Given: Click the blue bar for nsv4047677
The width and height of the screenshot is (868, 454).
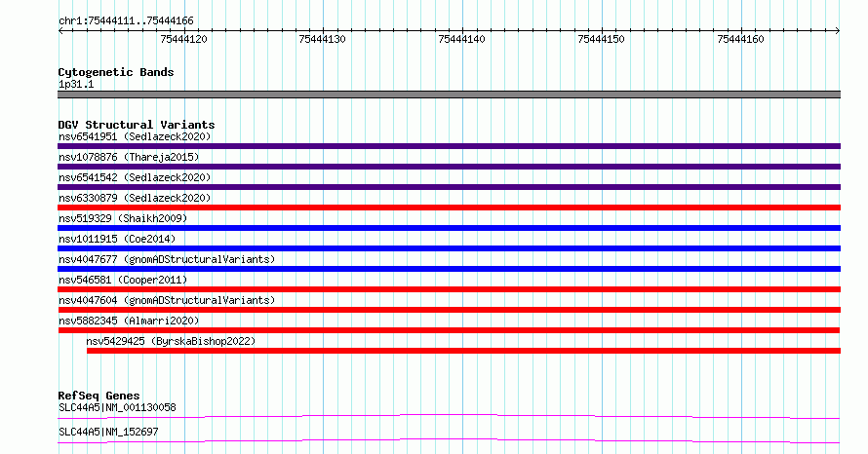Looking at the screenshot, I should pos(449,269).
